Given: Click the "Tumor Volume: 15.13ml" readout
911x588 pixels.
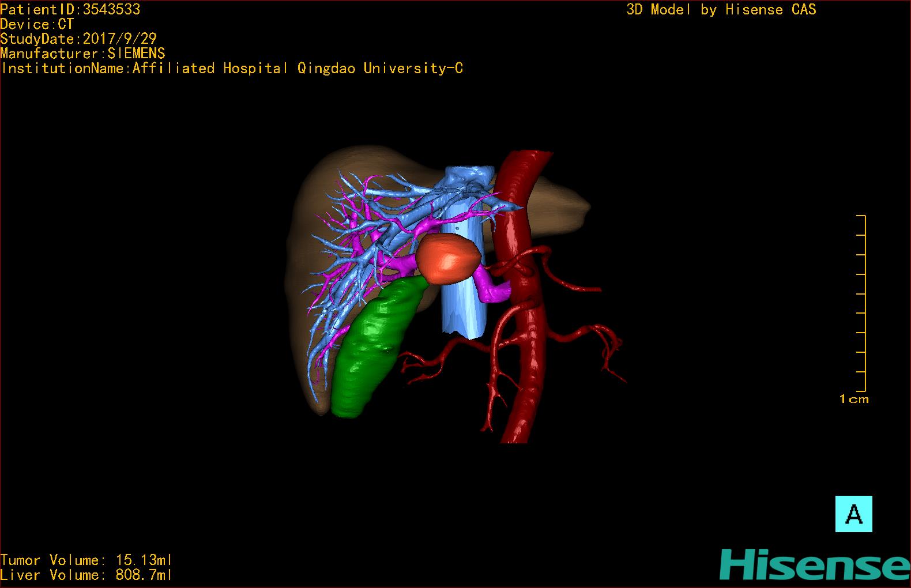Looking at the screenshot, I should (86, 560).
